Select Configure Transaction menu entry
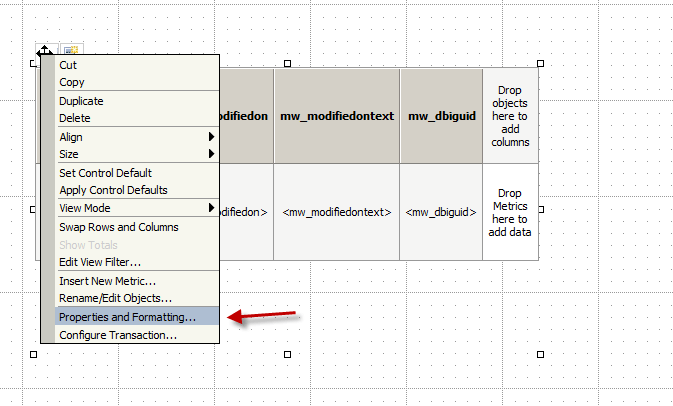The height and width of the screenshot is (406, 673). [118, 335]
